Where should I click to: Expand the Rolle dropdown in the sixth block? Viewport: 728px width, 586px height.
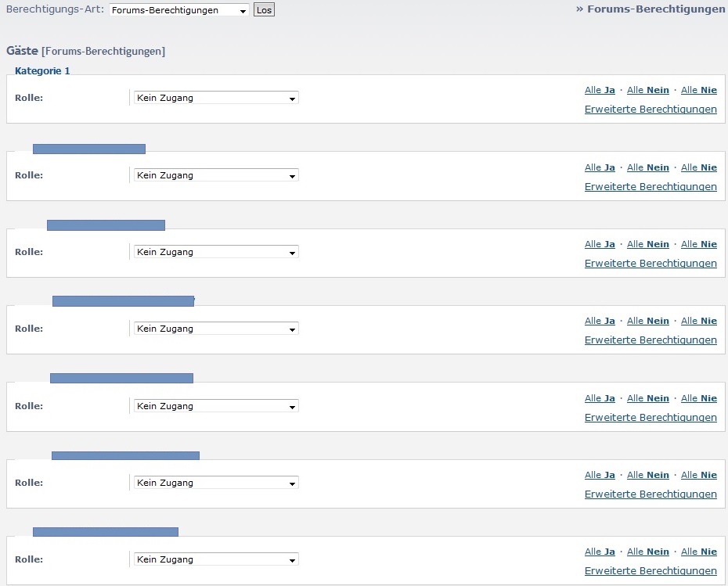(x=215, y=483)
